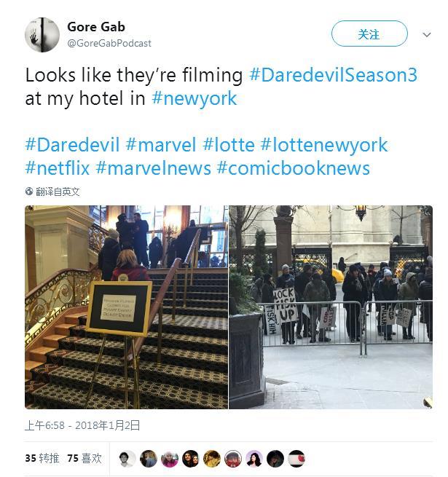Open the fifth liker's yellow avatar

point(212,459)
